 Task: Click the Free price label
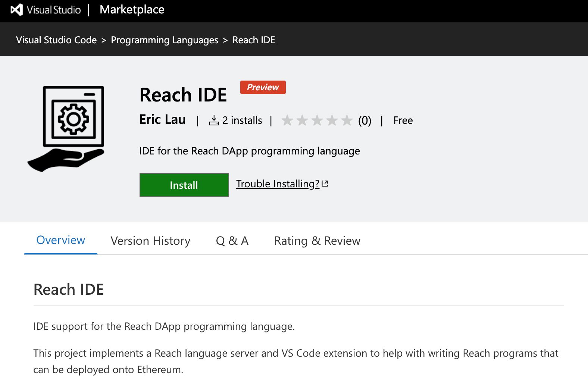point(403,121)
